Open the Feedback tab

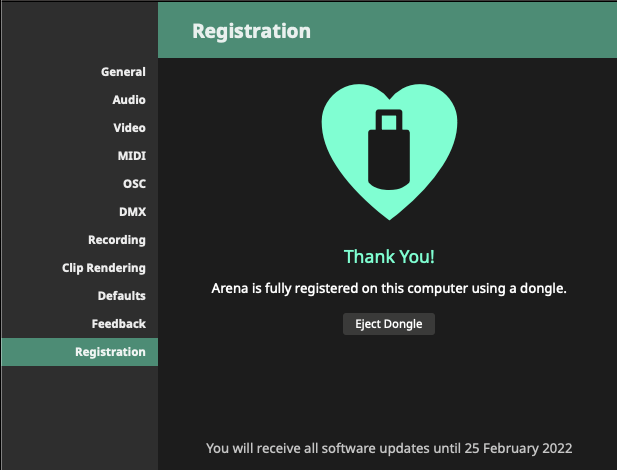point(119,324)
